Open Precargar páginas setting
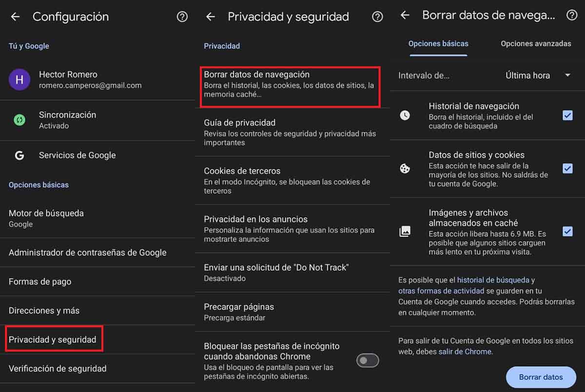Viewport: 585px width, 392px height. coord(292,312)
